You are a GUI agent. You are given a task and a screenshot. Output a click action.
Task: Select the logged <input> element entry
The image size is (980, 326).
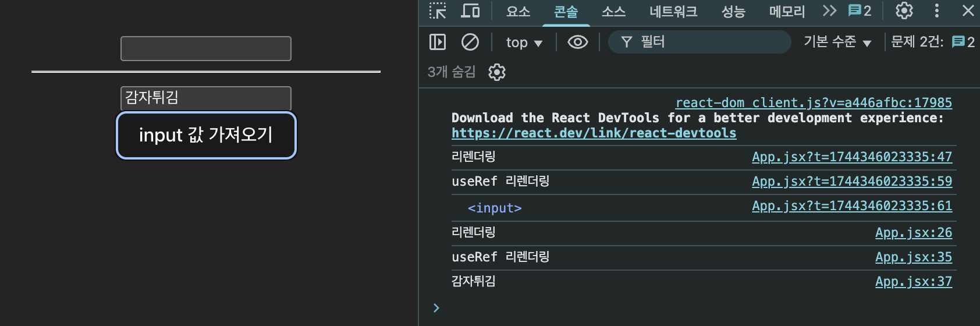click(x=495, y=208)
